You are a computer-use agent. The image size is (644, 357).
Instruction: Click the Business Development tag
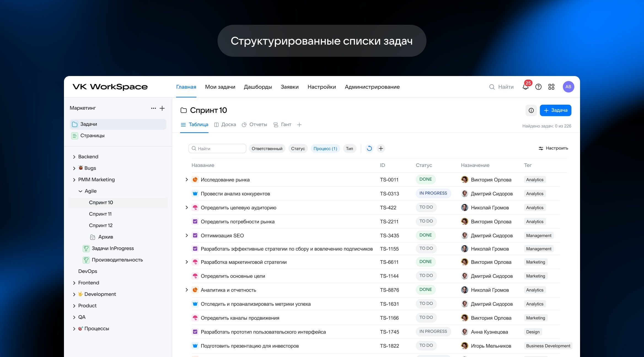tap(548, 346)
